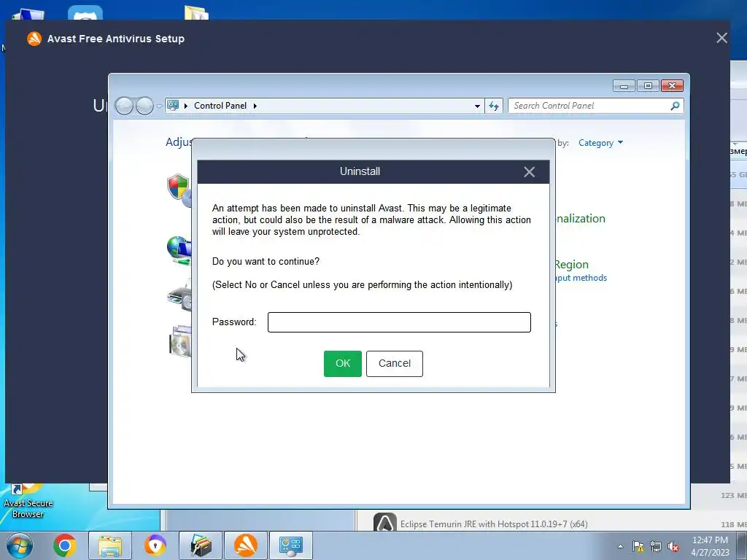Go back in Control Panel navigation
747x560 pixels.
pos(124,106)
